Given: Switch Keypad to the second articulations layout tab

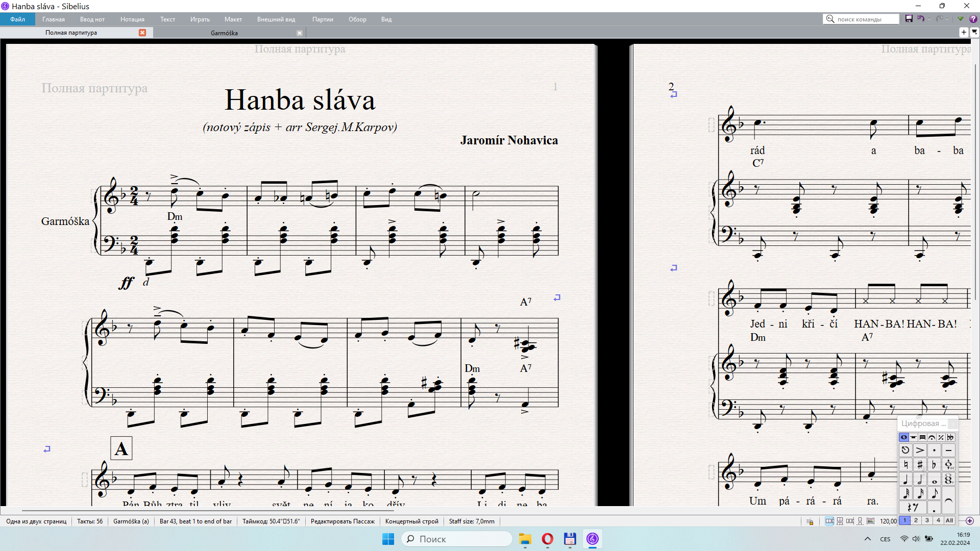Looking at the screenshot, I should click(x=913, y=437).
